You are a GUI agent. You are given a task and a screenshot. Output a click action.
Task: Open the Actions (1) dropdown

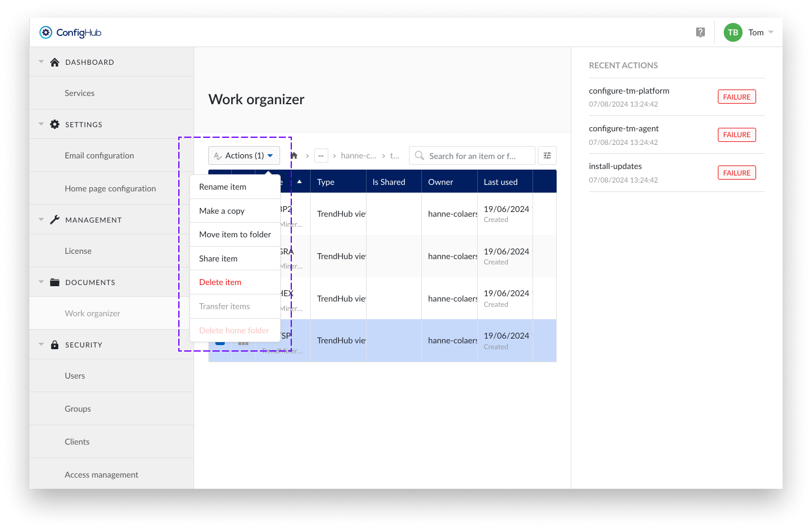click(x=244, y=155)
